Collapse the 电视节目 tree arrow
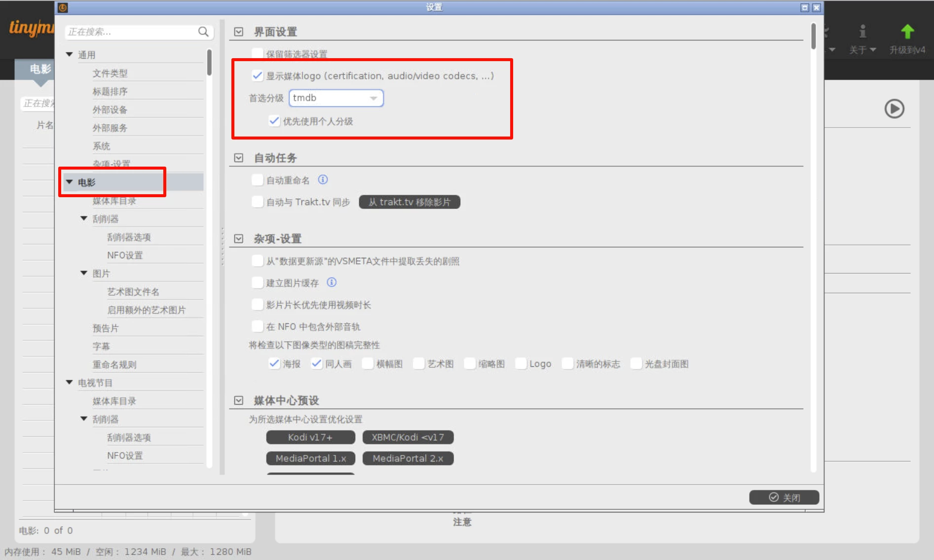This screenshot has height=560, width=934. (x=70, y=383)
